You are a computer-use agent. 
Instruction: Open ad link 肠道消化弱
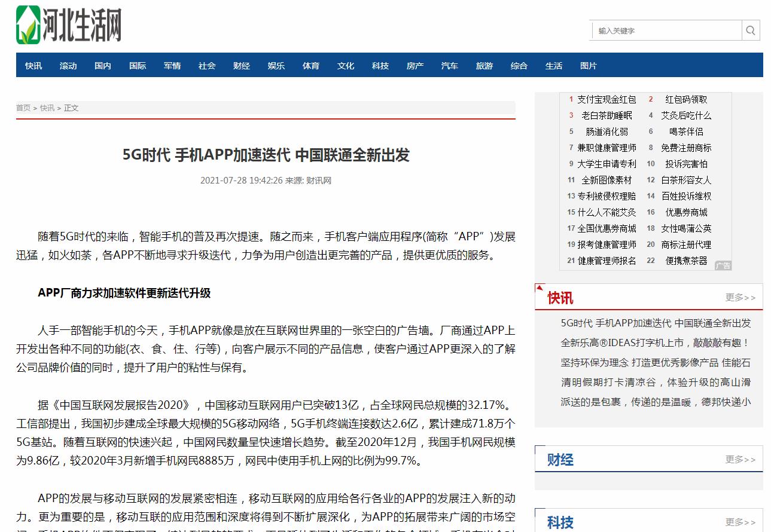coord(607,132)
